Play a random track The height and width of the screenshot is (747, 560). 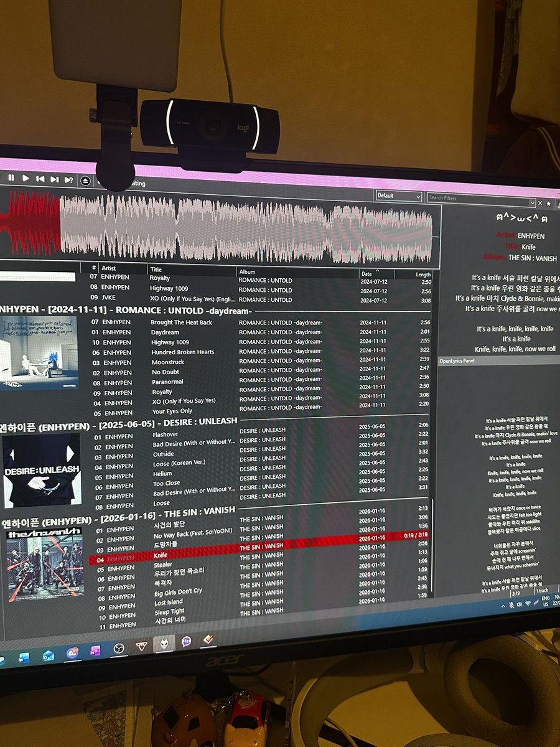(x=68, y=180)
